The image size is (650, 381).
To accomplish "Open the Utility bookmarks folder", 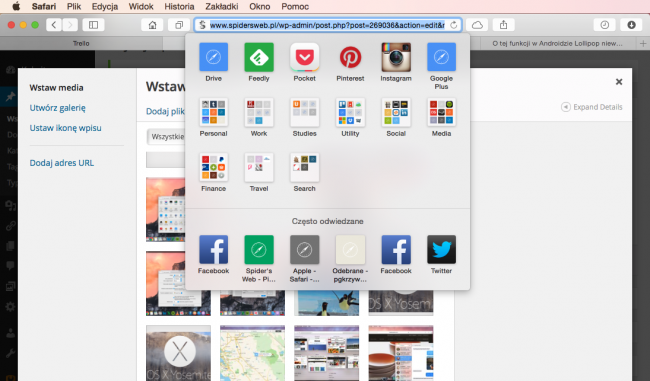I will pos(350,112).
